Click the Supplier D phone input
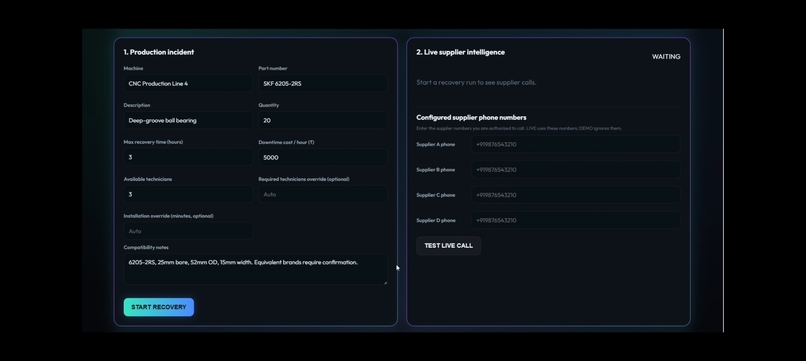 coord(576,220)
